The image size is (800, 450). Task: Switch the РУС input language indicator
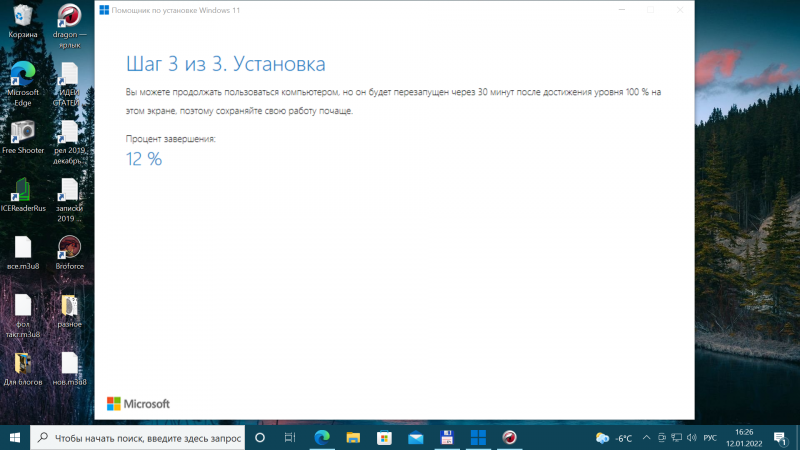710,438
